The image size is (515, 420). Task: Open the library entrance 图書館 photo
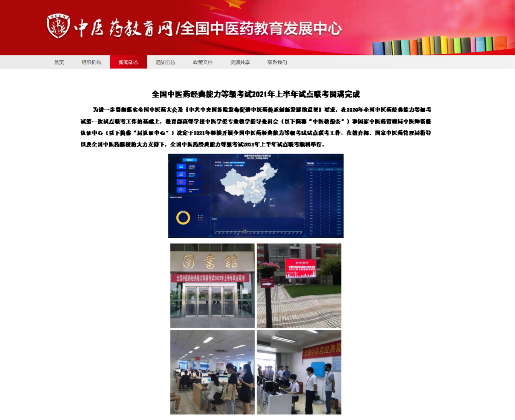point(212,286)
